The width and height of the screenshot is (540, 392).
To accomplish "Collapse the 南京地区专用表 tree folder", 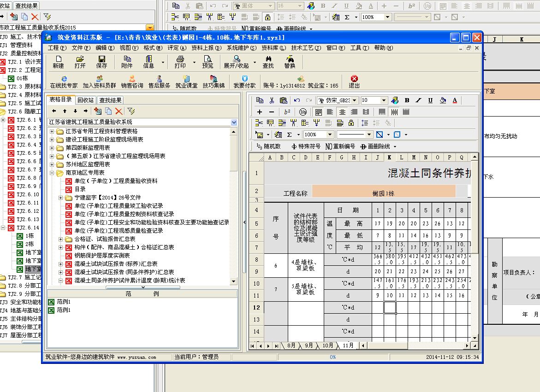I will click(x=52, y=173).
